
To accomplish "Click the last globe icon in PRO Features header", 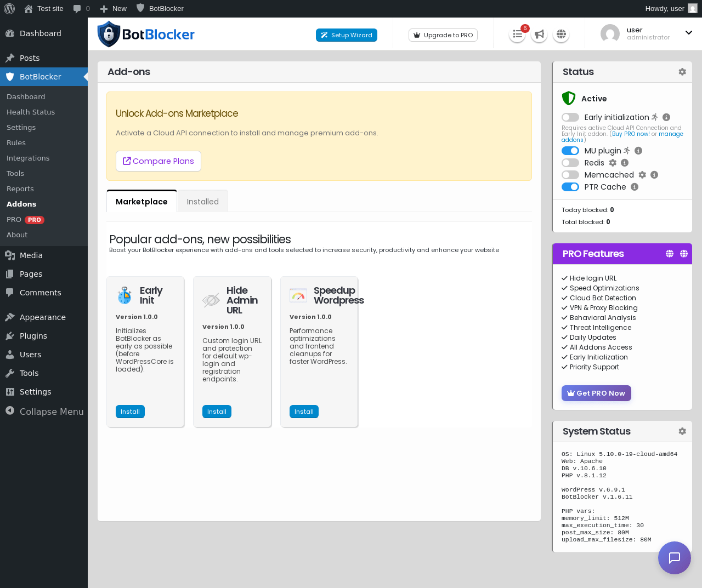I will [684, 254].
